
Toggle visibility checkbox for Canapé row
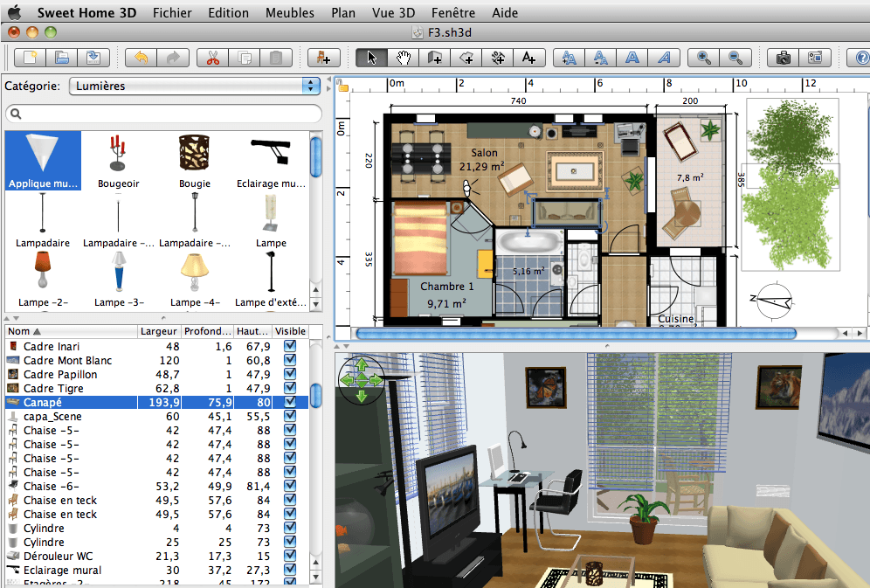click(290, 403)
